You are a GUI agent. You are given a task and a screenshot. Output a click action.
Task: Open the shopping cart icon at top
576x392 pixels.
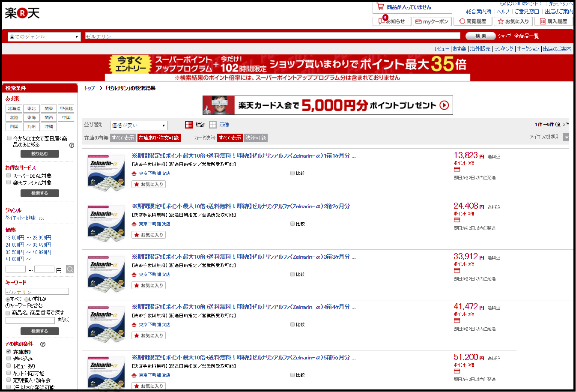(380, 7)
